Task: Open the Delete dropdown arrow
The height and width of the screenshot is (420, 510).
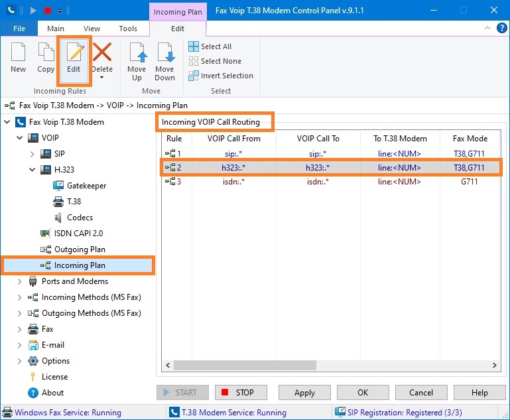Action: tap(102, 78)
